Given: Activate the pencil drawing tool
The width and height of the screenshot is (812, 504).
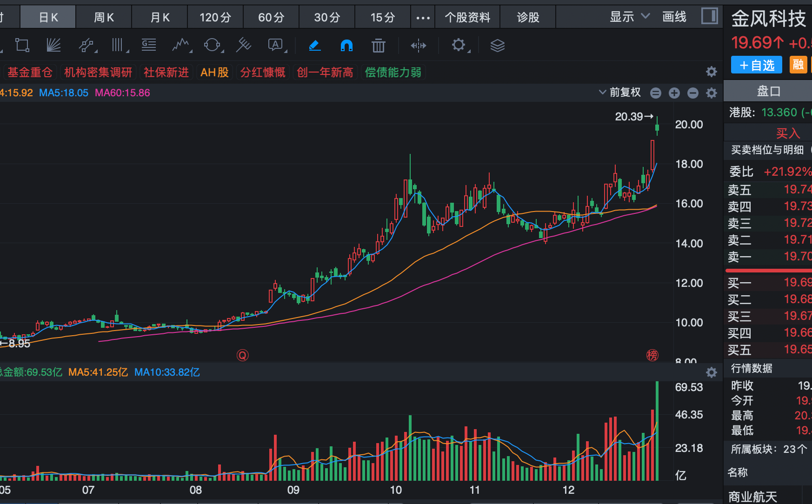Looking at the screenshot, I should (x=315, y=45).
